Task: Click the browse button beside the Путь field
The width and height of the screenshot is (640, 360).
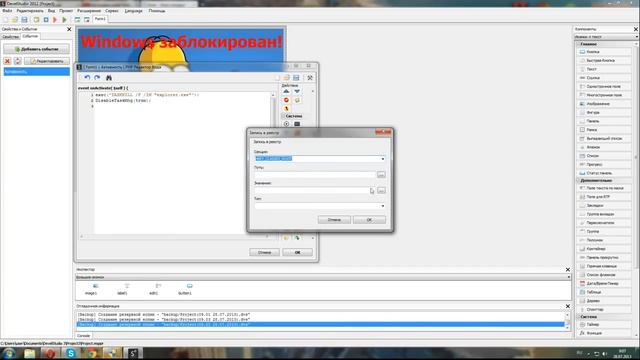Action: [381, 175]
